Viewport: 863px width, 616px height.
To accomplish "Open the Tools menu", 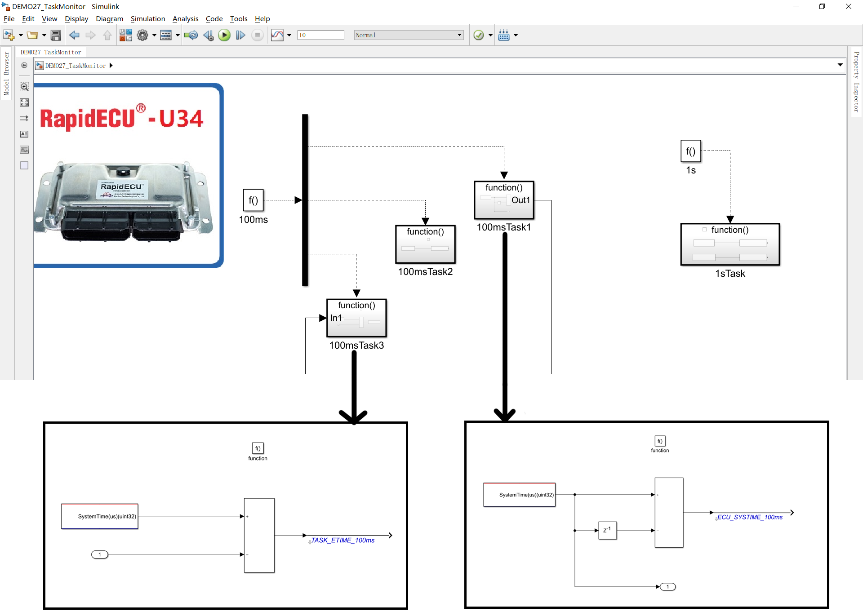I will pos(239,18).
